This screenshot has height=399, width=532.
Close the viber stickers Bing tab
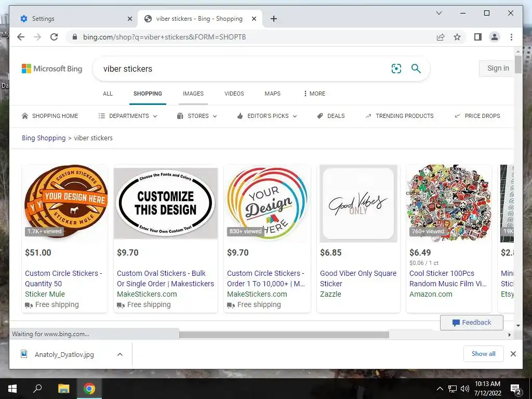[254, 19]
